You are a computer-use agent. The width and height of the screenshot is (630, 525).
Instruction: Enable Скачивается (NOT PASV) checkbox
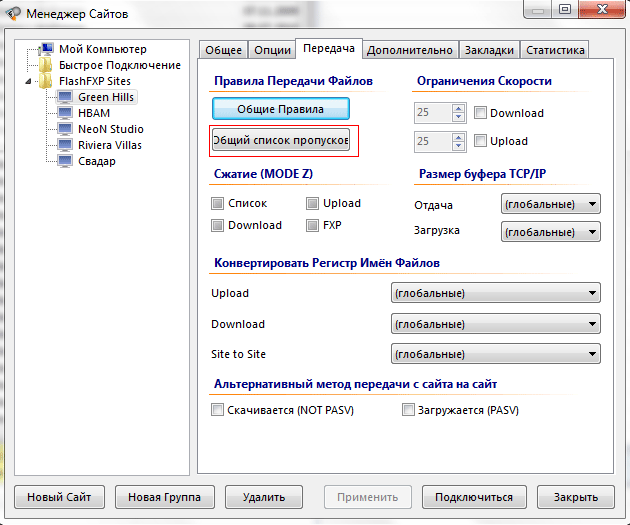(218, 410)
